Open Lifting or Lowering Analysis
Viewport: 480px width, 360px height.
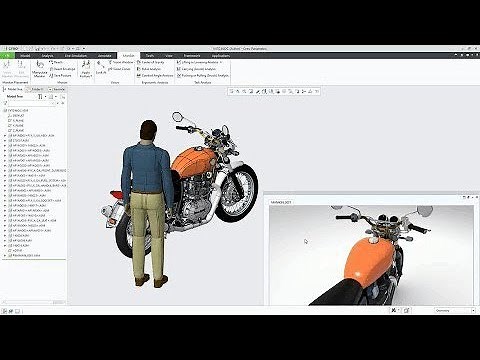pos(197,62)
